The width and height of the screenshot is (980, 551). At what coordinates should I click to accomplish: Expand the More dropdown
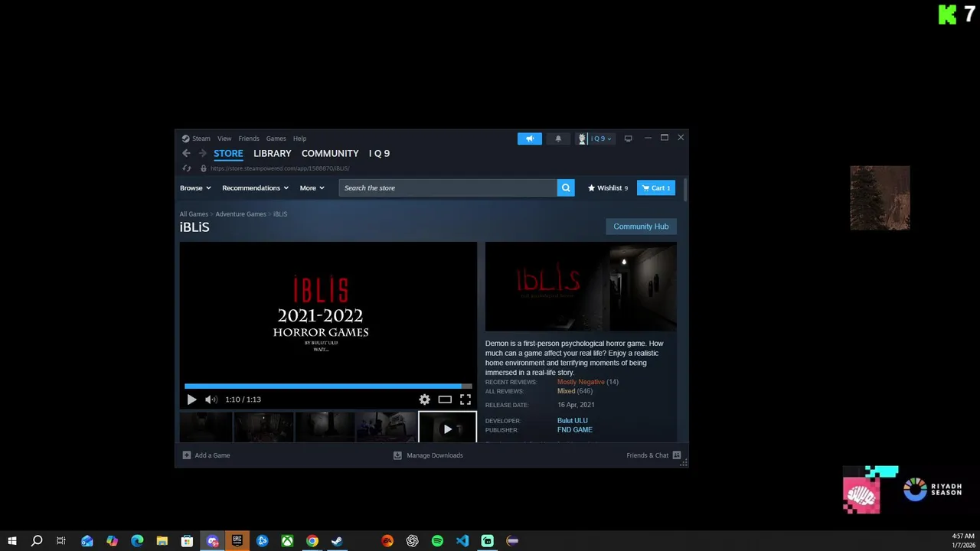(312, 187)
